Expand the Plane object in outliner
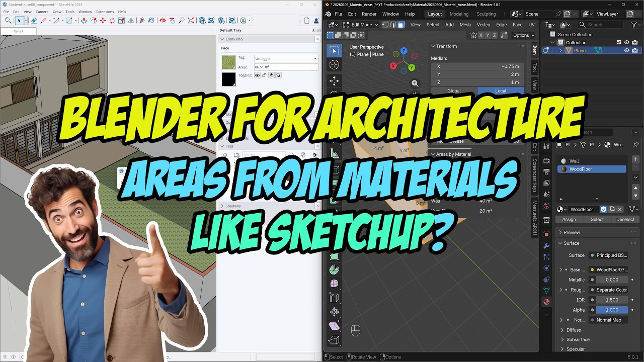The height and width of the screenshot is (362, 644). (x=560, y=50)
